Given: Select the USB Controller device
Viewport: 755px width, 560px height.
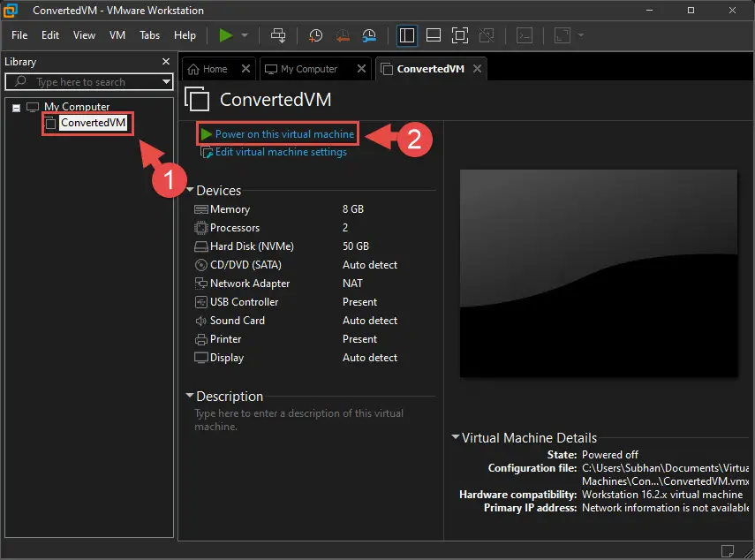Looking at the screenshot, I should coord(244,302).
